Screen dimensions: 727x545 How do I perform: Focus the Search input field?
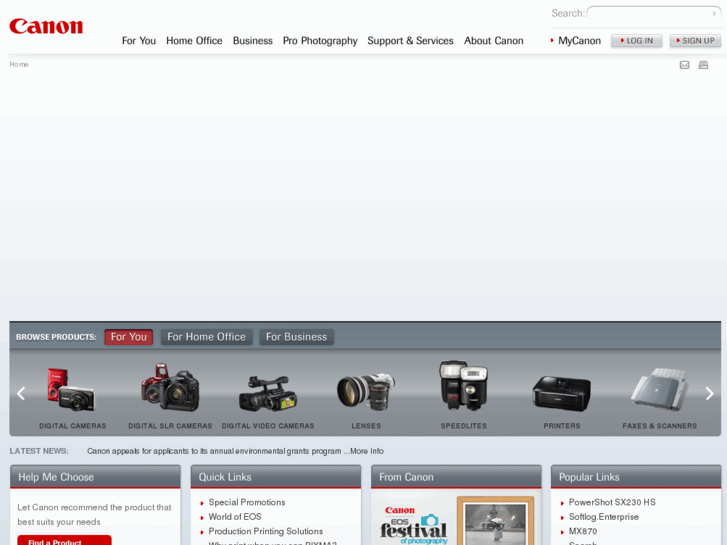tap(650, 13)
